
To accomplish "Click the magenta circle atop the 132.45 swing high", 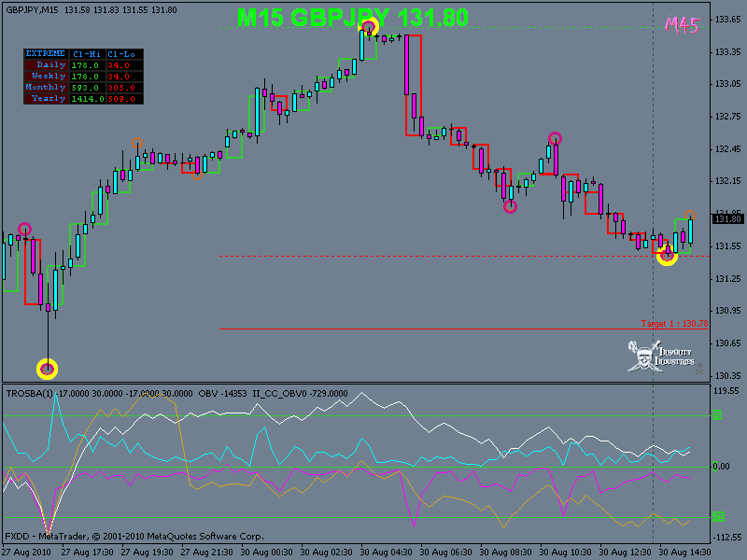I will point(555,138).
